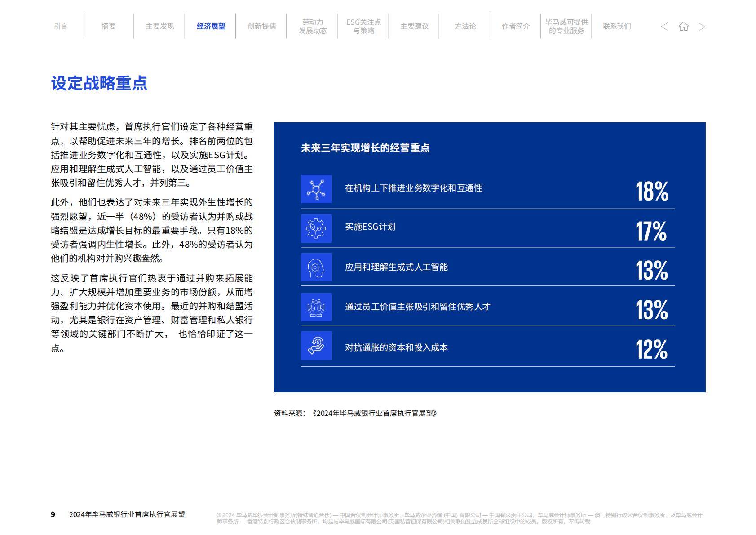This screenshot has width=756, height=535.
Task: Open the 方法论 tab
Action: point(465,26)
